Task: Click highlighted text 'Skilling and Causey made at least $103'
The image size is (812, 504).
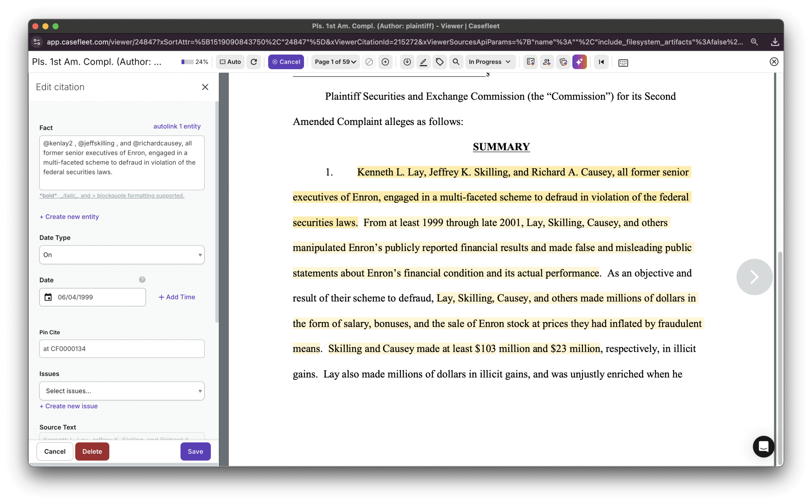Action: [412, 349]
